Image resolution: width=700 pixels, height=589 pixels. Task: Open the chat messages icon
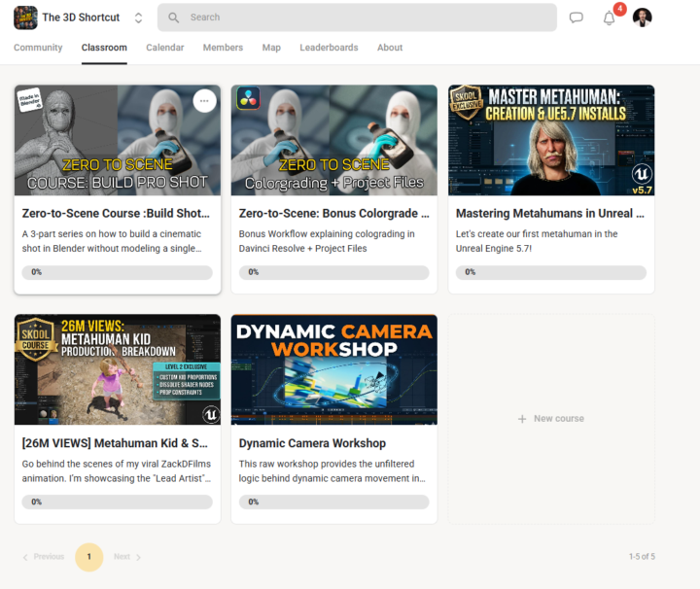pyautogui.click(x=576, y=17)
